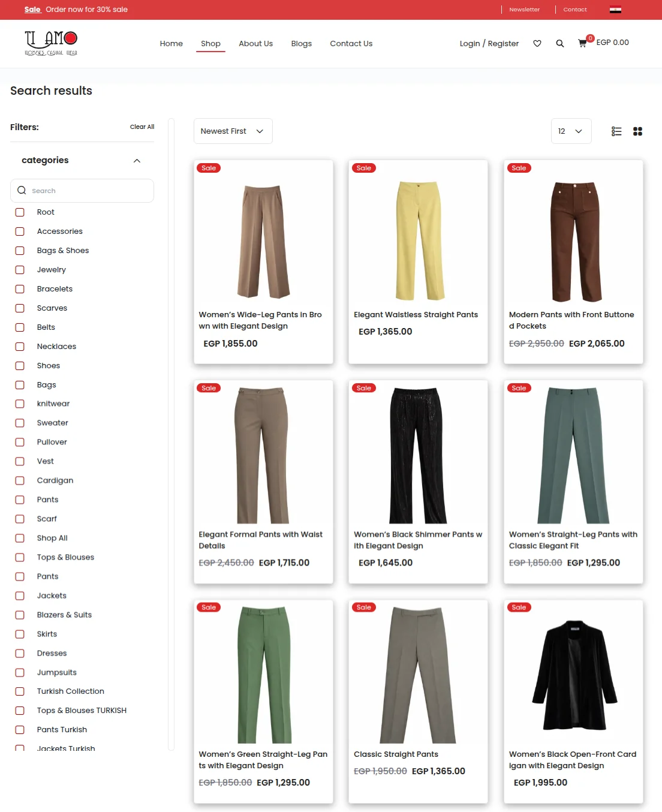Switch to grid view layout

tap(637, 131)
